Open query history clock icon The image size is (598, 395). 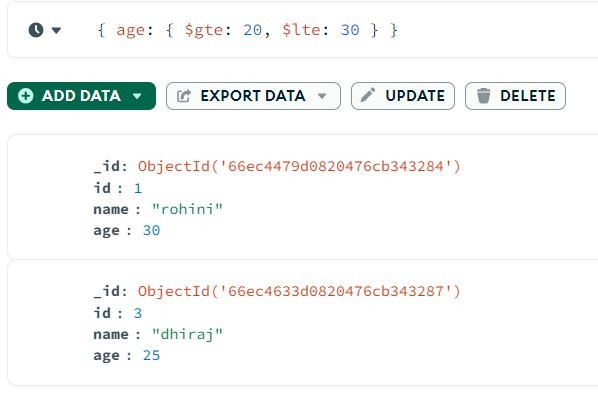coord(36,30)
